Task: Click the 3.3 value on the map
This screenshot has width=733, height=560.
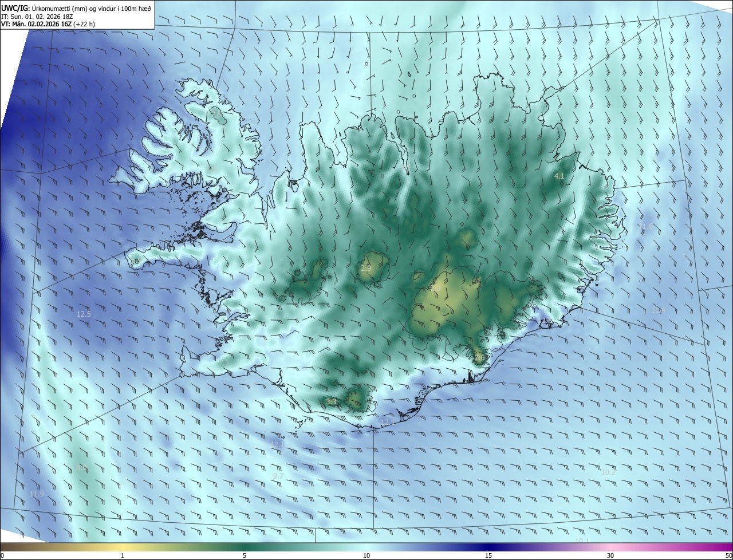Action: pos(331,402)
